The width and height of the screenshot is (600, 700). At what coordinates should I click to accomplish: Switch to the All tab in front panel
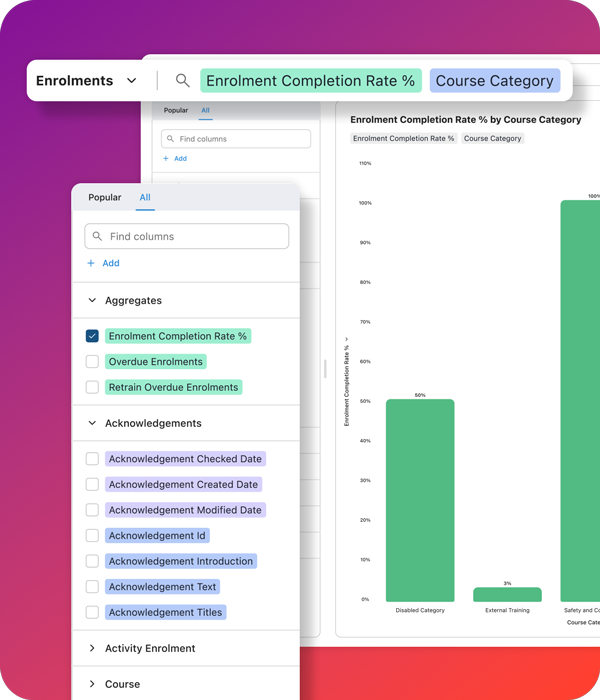tap(145, 197)
